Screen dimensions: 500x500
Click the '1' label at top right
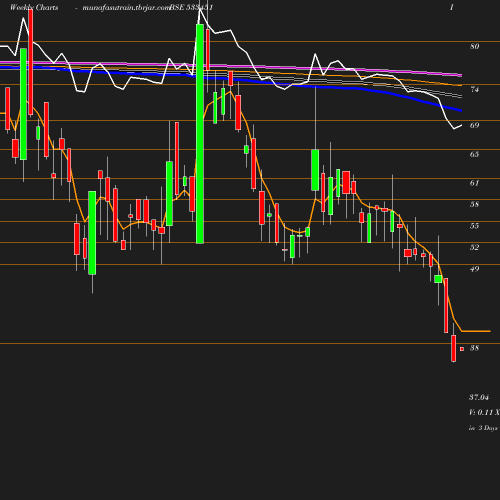(x=452, y=8)
